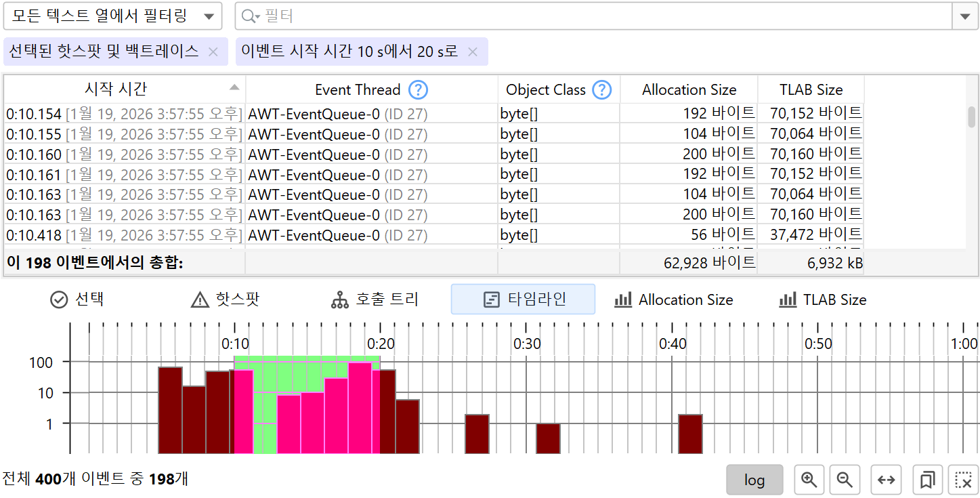Click the zoom in magnifier icon
Screen dimensions: 980x498
[x=809, y=480]
